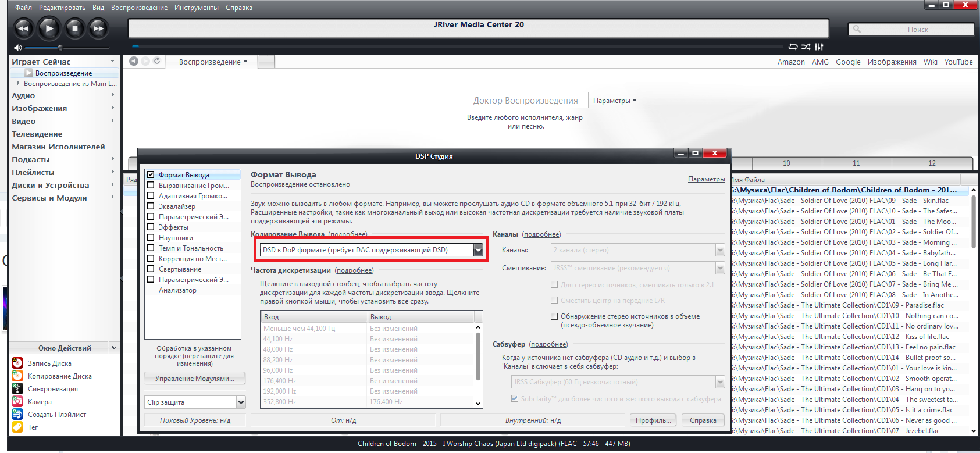Open the Редактировать menu
Image resolution: width=980 pixels, height=453 pixels.
coord(62,8)
